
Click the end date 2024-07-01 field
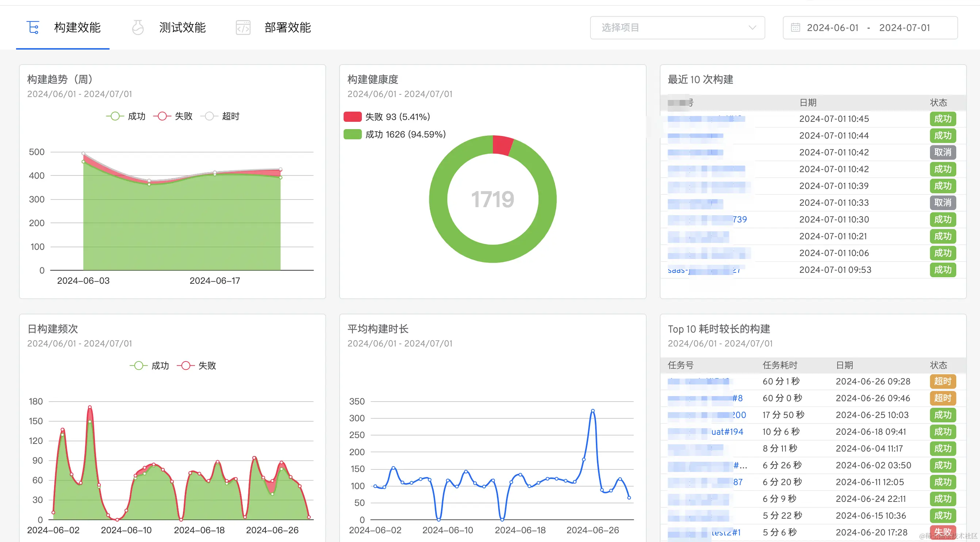(904, 27)
